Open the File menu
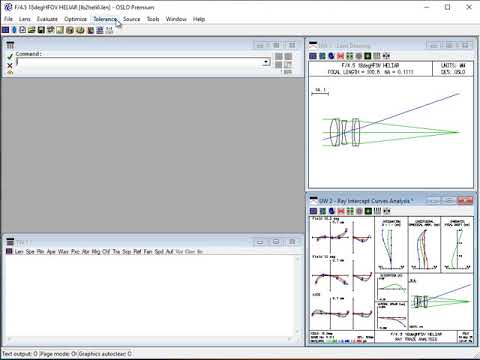 click(8, 19)
